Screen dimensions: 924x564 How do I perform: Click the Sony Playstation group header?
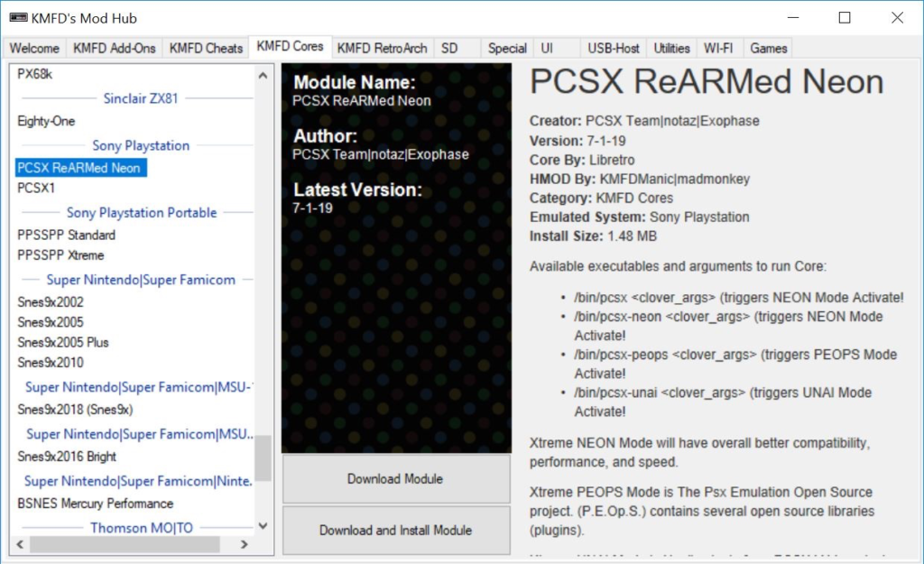(141, 145)
